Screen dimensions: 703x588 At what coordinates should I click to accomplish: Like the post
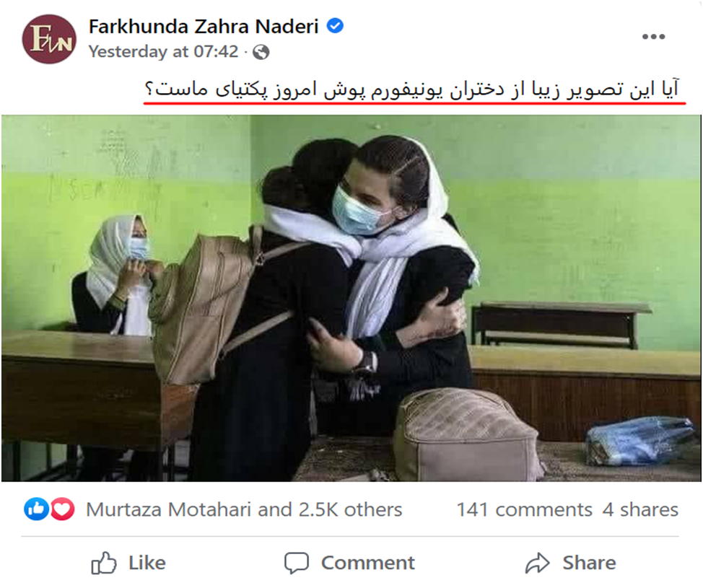point(128,563)
